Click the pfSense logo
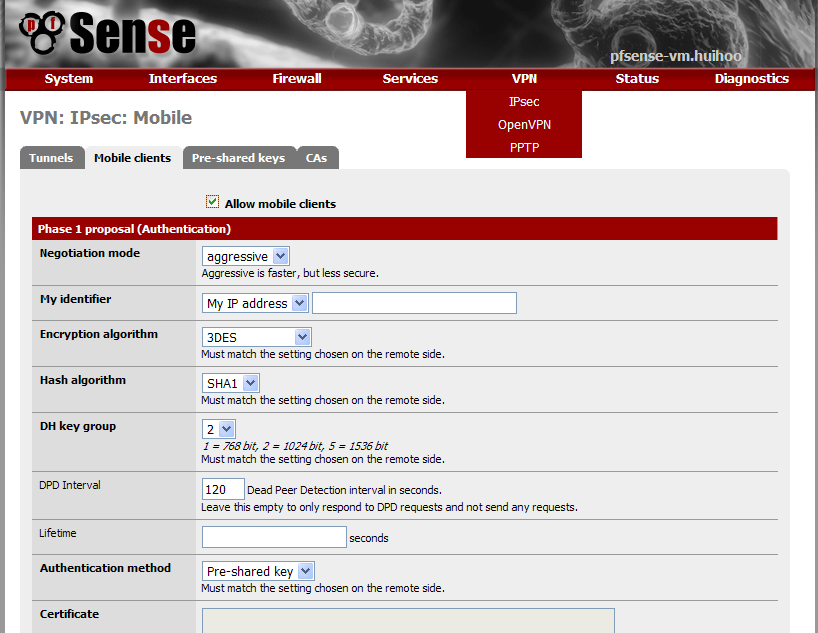818x633 pixels. click(108, 35)
